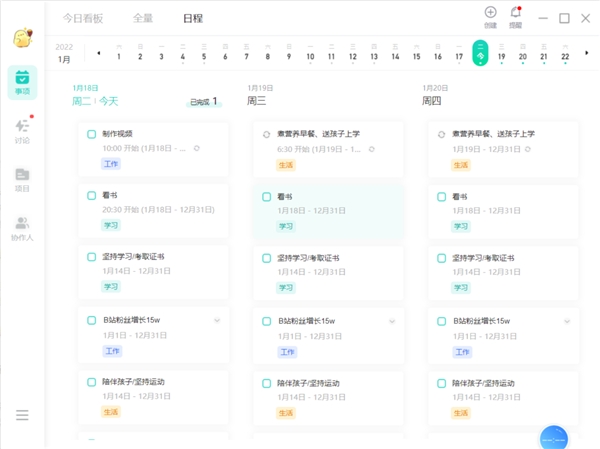Check off 看书 task on 周三

pos(266,197)
